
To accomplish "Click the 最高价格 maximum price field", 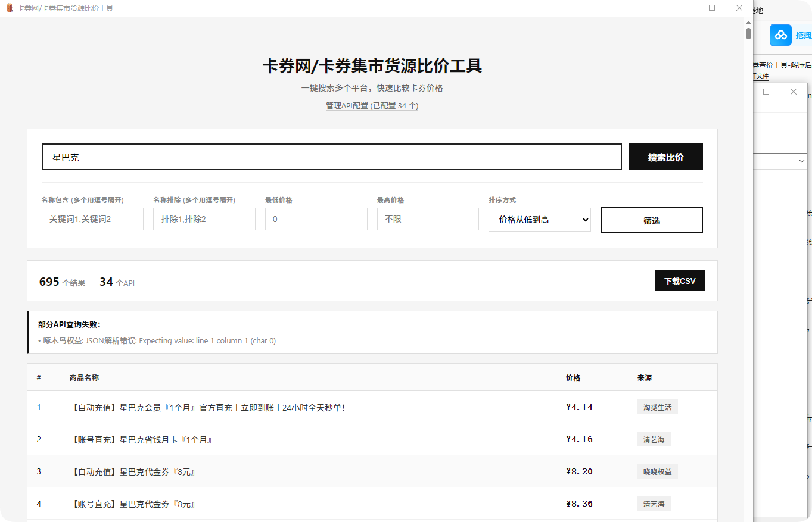I will coord(428,219).
